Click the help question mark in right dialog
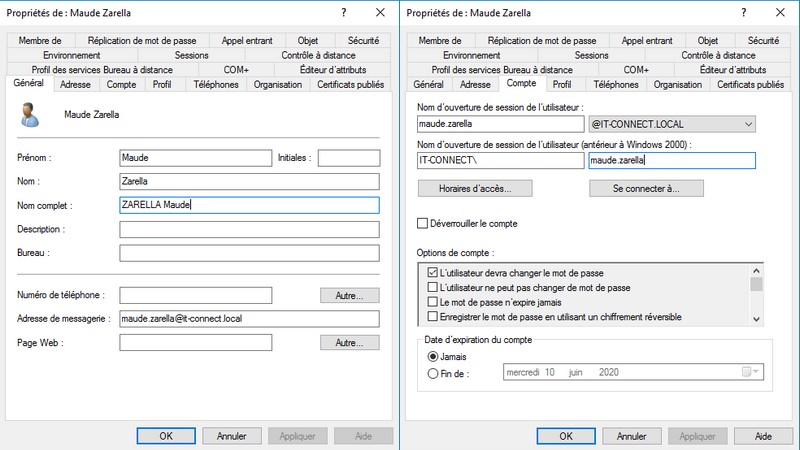Image resolution: width=800 pixels, height=450 pixels. coord(744,13)
